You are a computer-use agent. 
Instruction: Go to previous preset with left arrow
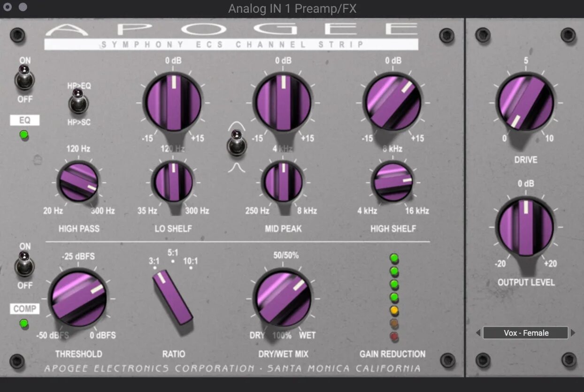click(x=478, y=333)
